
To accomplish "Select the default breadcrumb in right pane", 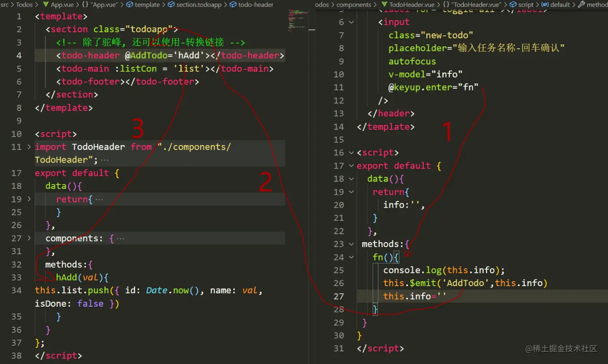I will point(560,4).
